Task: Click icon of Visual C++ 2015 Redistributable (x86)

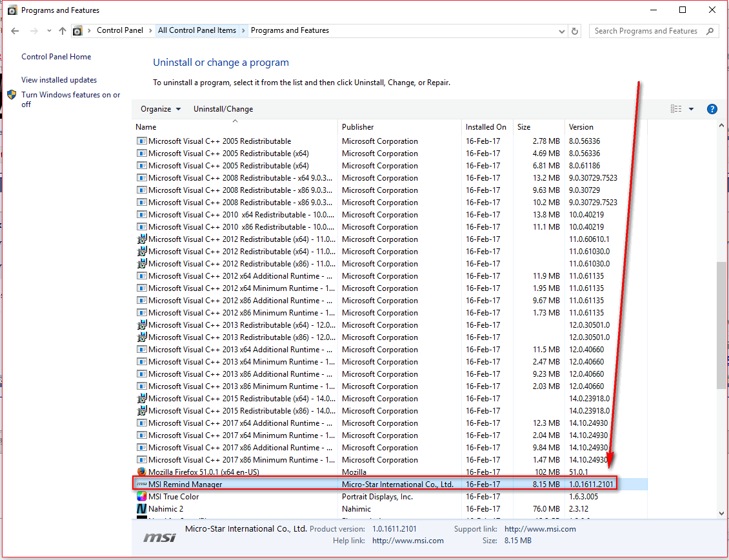Action: [142, 411]
